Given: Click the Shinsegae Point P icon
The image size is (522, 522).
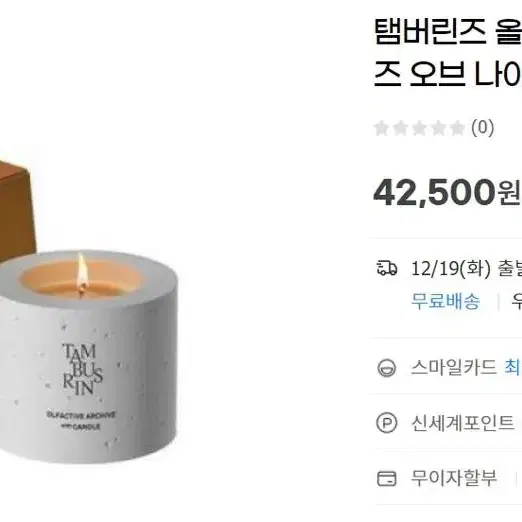Looking at the screenshot, I should (387, 423).
